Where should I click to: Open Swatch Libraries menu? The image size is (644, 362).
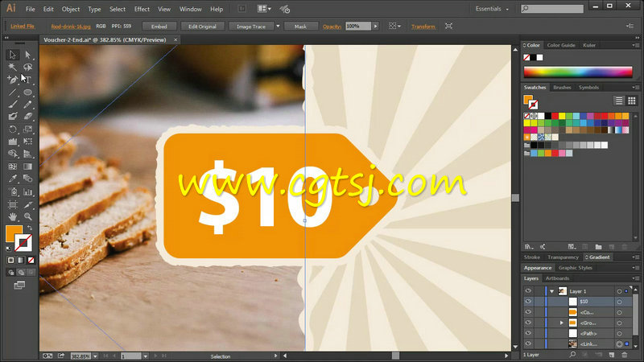(529, 247)
